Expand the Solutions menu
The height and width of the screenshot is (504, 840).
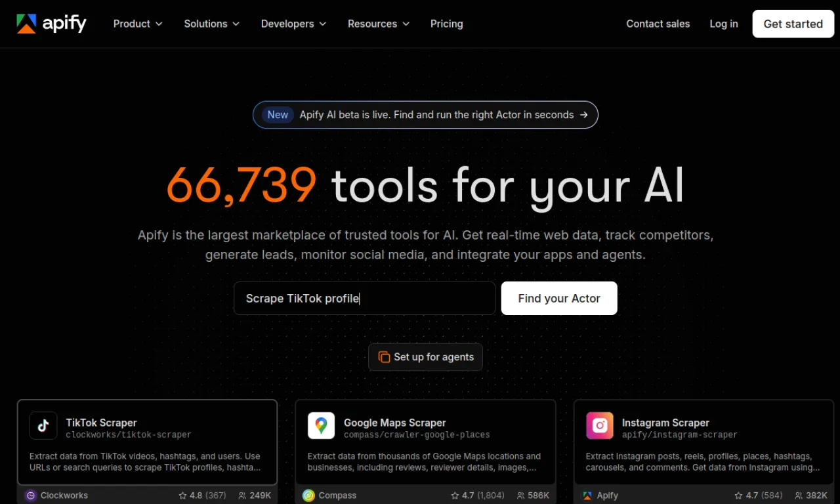(x=212, y=24)
